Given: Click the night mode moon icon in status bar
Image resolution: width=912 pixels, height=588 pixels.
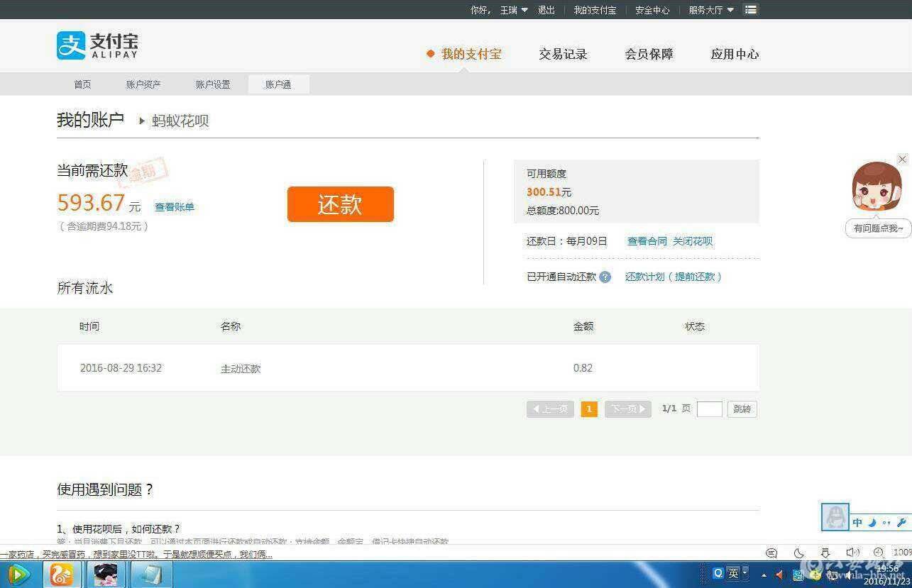Looking at the screenshot, I should pos(798,553).
